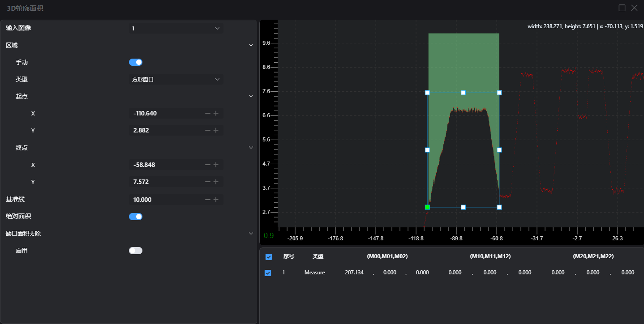Collapse the 区域 section
This screenshot has height=324, width=644.
(251, 45)
